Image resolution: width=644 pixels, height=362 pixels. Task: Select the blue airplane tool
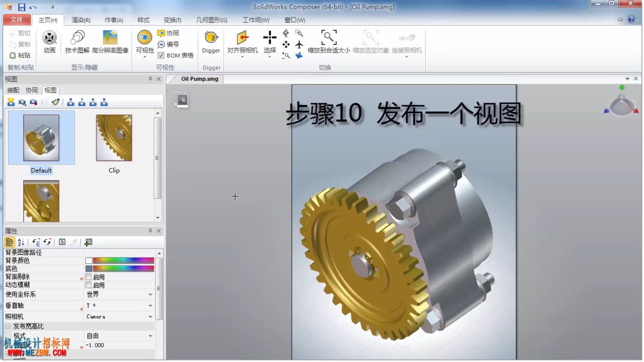pyautogui.click(x=299, y=56)
